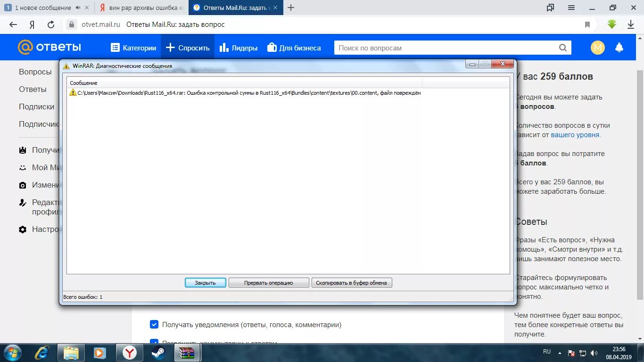Click the Сообщение column header
644x362 pixels.
click(244, 82)
